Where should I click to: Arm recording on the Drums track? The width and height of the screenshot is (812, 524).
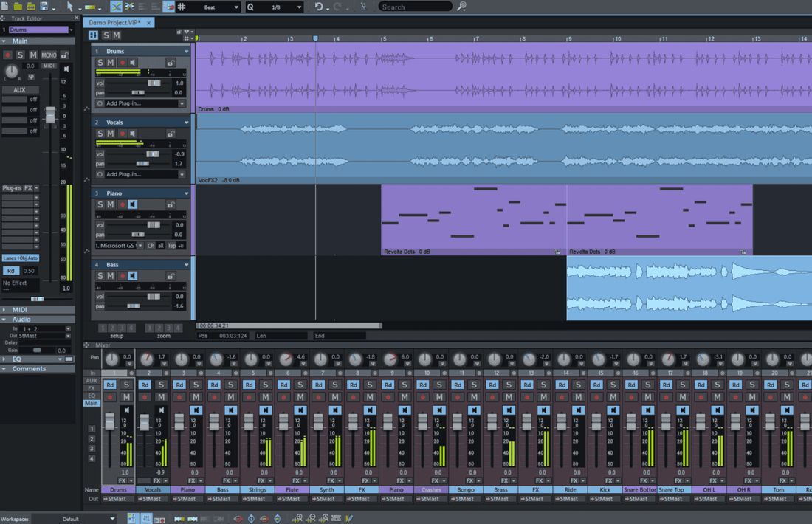point(123,62)
